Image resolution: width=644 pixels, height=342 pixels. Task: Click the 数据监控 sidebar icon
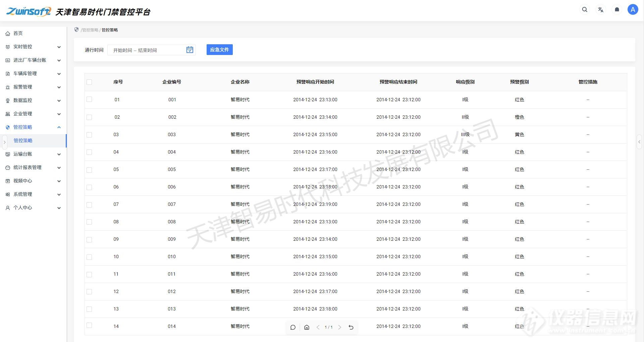pos(8,101)
